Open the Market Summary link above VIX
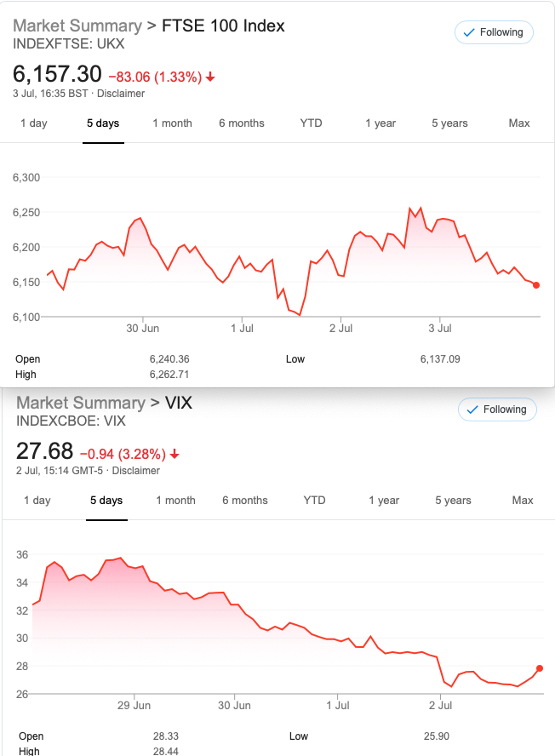The width and height of the screenshot is (555, 756). click(x=81, y=403)
